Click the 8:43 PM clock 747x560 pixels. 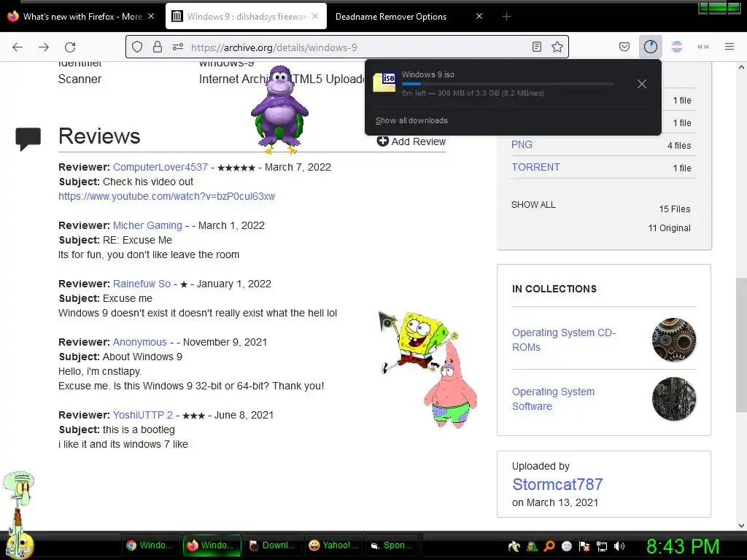coord(682,546)
